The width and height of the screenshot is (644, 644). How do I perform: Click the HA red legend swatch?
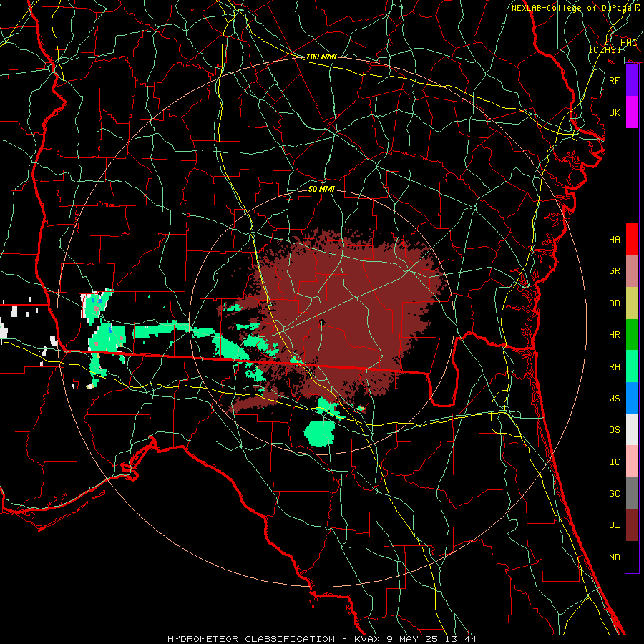pos(631,239)
